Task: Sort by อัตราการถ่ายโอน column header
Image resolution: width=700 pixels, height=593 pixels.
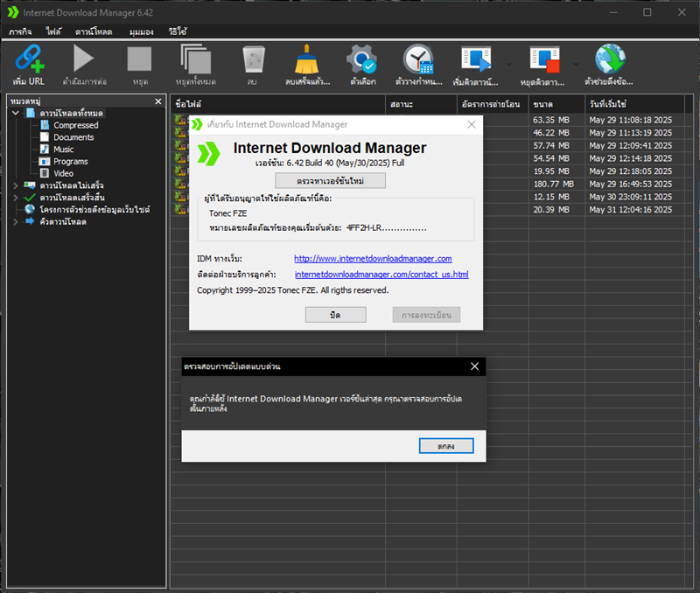Action: coord(493,104)
